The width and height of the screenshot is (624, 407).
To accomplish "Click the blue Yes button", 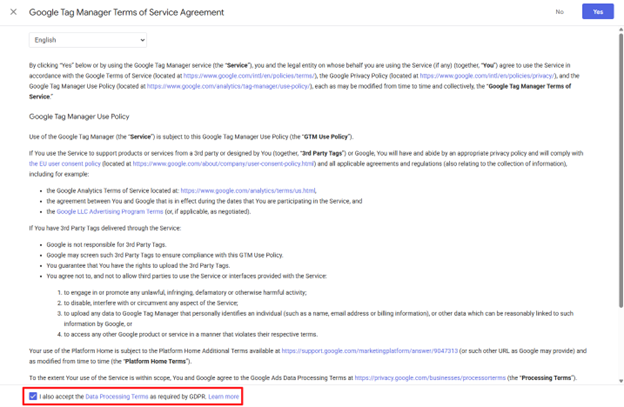I will click(598, 12).
